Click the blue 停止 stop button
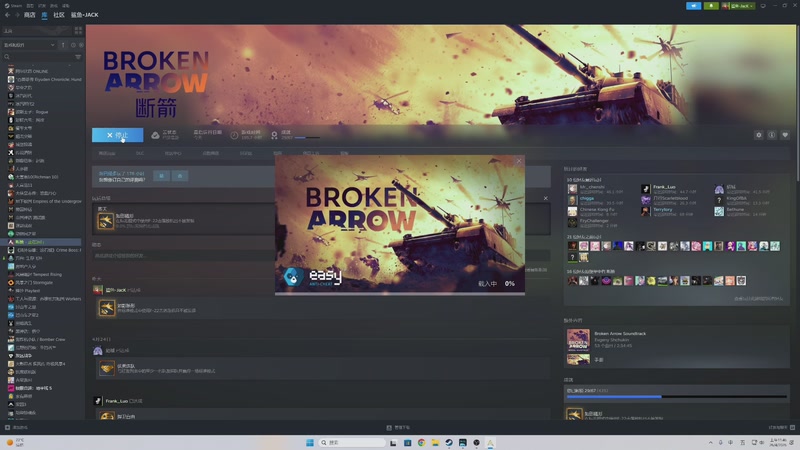The image size is (800, 450). (117, 135)
